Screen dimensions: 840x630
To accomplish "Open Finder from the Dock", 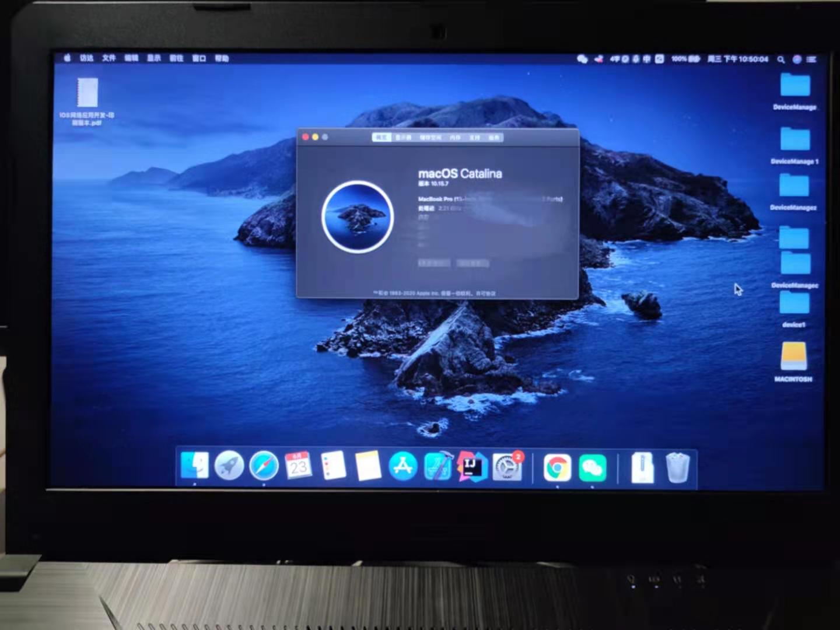I will pyautogui.click(x=194, y=466).
